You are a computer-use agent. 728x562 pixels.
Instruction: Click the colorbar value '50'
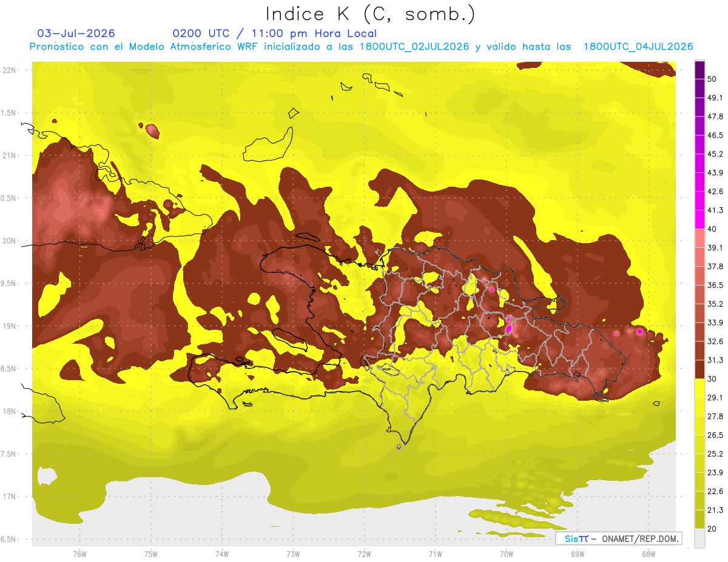click(713, 79)
